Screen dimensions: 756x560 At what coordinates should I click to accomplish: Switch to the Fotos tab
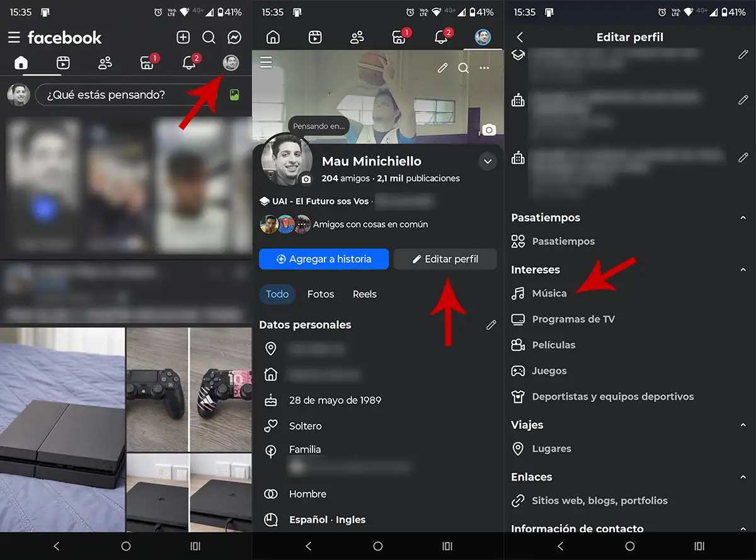(x=320, y=294)
